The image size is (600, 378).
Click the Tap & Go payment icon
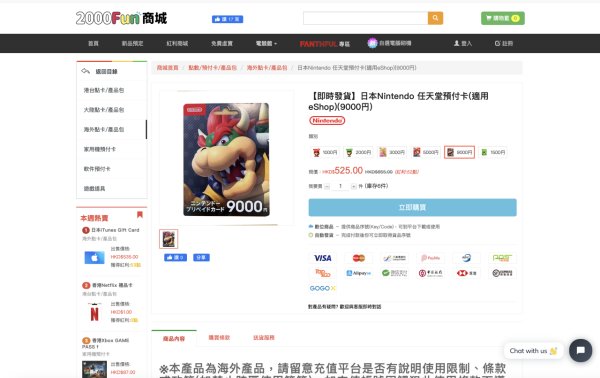pyautogui.click(x=323, y=273)
